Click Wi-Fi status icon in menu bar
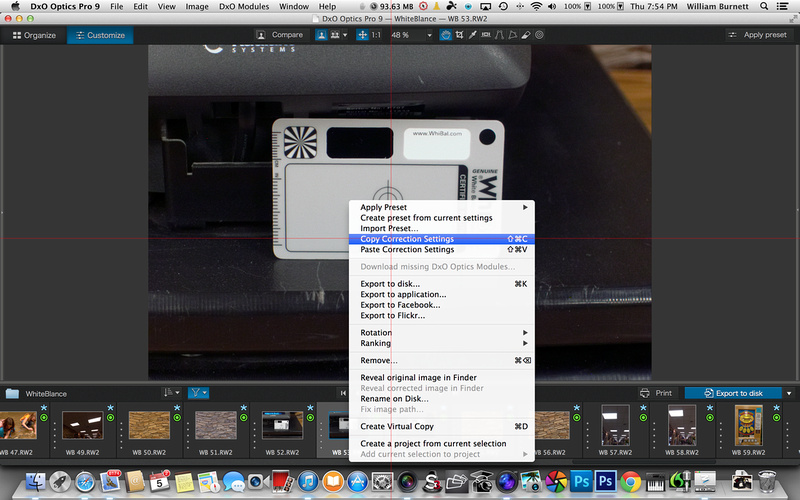 coord(536,7)
